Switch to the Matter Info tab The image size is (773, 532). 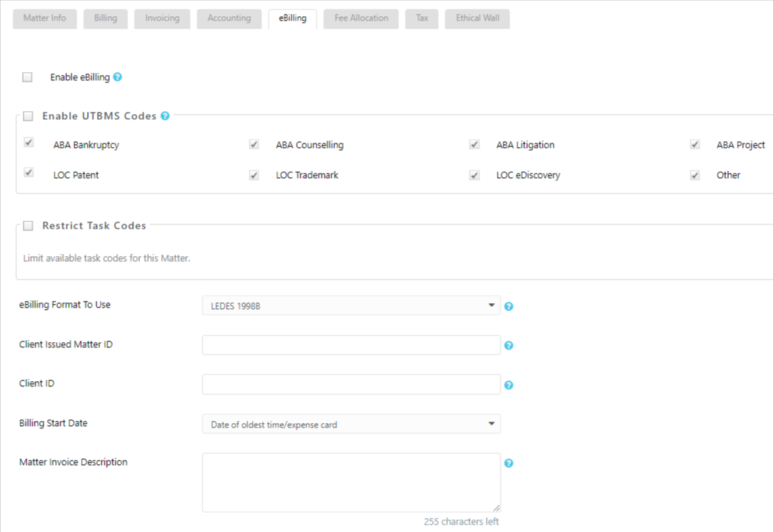[45, 18]
